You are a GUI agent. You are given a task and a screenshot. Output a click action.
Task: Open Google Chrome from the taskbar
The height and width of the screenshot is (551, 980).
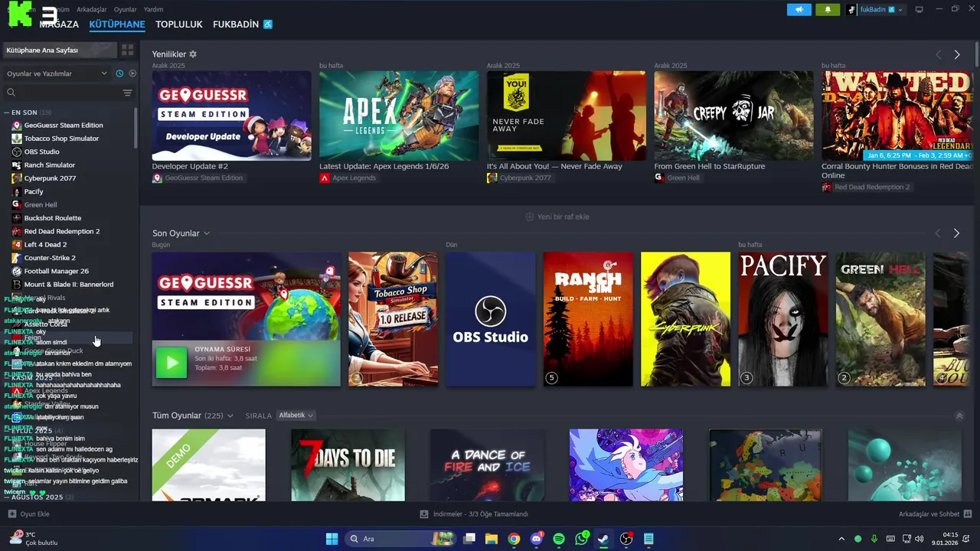click(514, 539)
